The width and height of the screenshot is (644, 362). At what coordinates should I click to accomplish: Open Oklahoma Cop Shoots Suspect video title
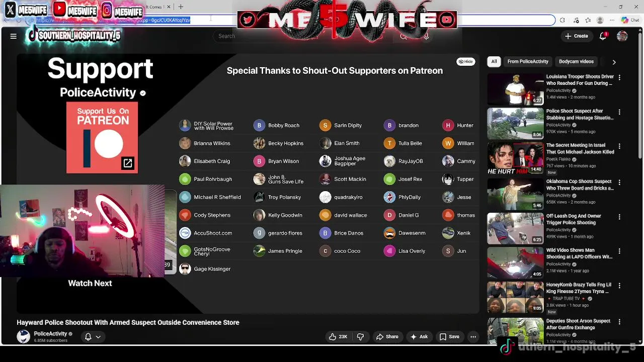(580, 185)
